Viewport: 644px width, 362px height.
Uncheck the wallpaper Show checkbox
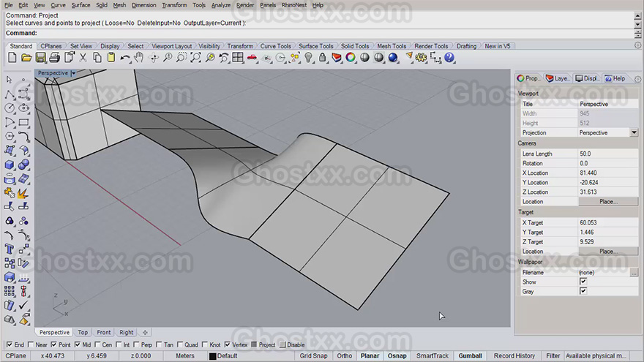[x=583, y=282]
